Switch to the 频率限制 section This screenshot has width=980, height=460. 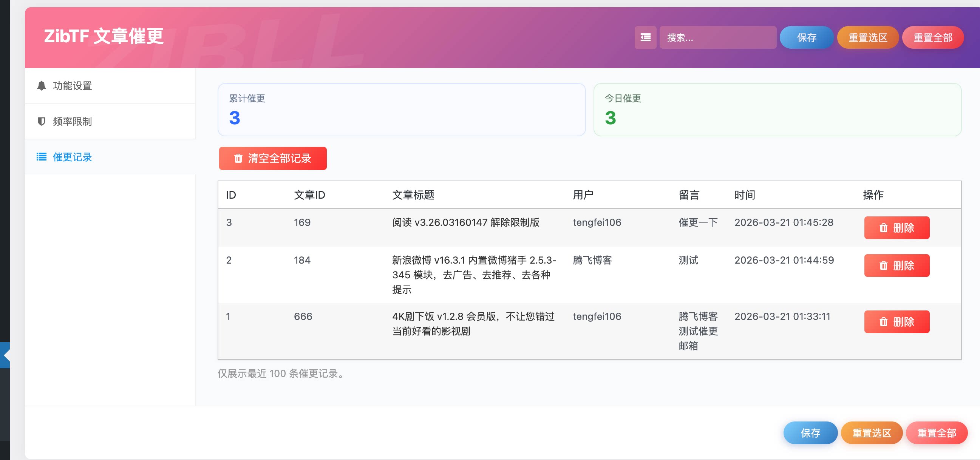point(72,122)
